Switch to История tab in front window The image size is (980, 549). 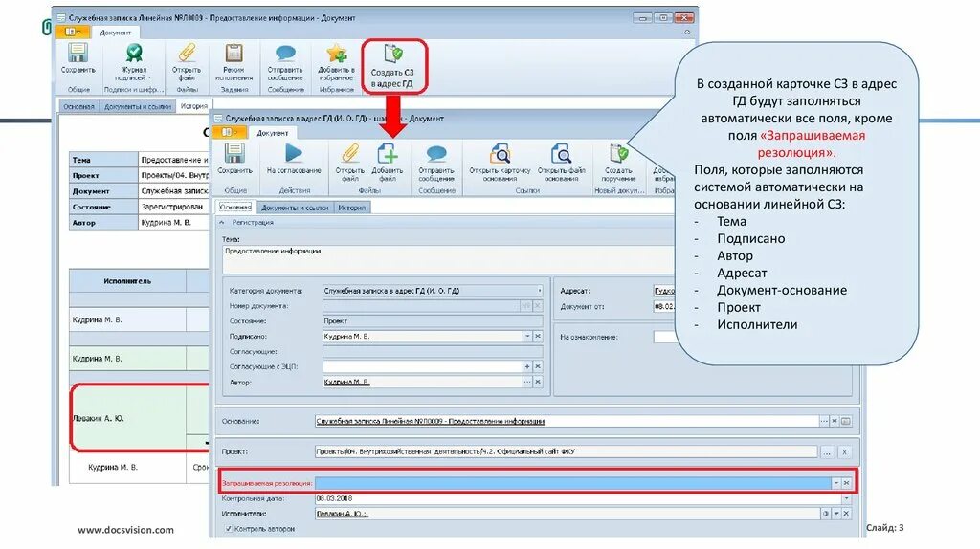click(x=352, y=208)
